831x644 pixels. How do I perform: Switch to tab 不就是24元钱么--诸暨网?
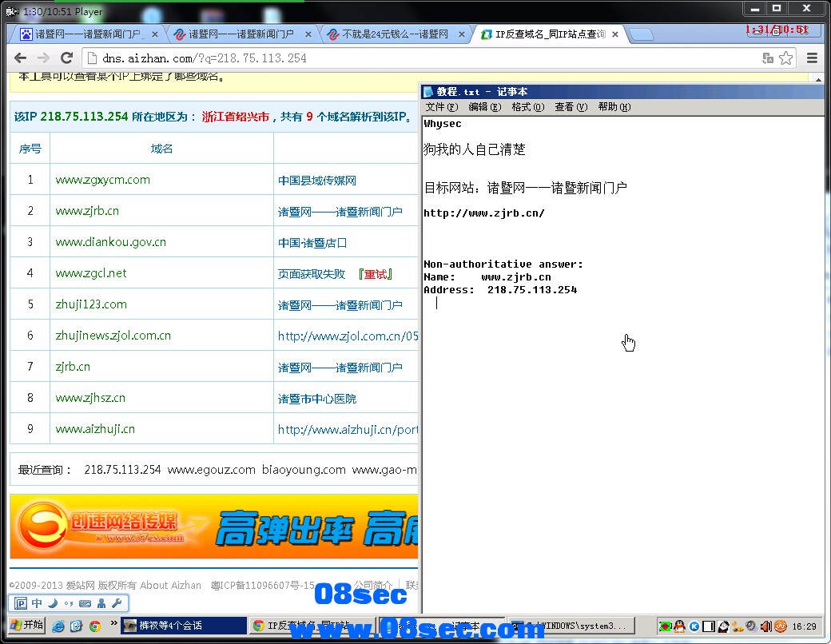click(x=395, y=34)
